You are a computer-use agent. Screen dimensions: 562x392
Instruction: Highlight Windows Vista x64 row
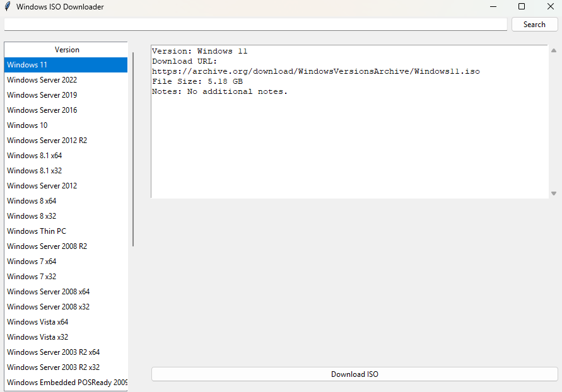pyautogui.click(x=66, y=322)
